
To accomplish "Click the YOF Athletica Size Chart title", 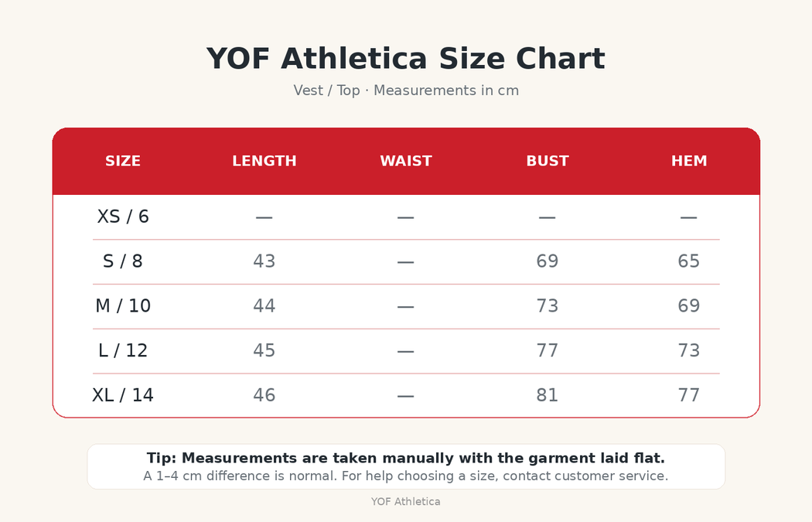I will pyautogui.click(x=406, y=59).
